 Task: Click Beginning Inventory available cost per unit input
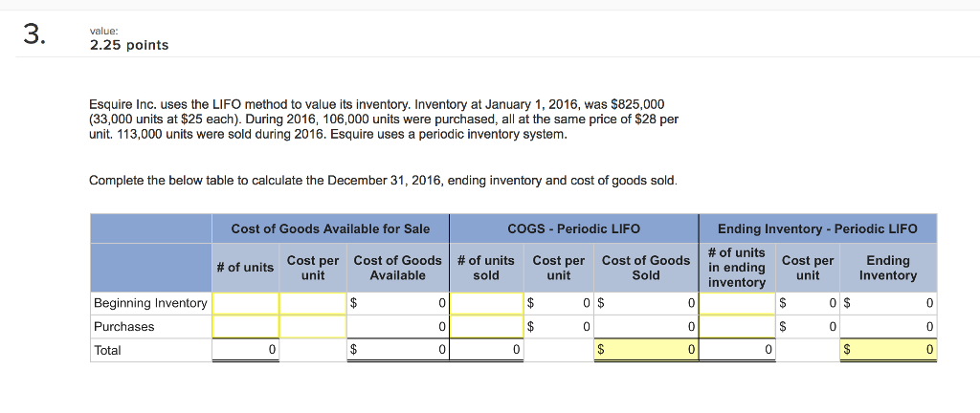313,304
